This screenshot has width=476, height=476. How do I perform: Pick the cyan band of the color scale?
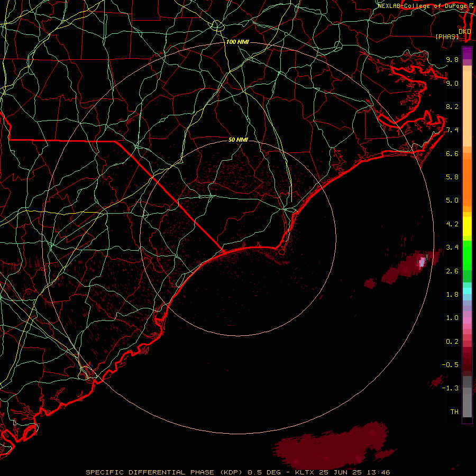click(x=467, y=291)
